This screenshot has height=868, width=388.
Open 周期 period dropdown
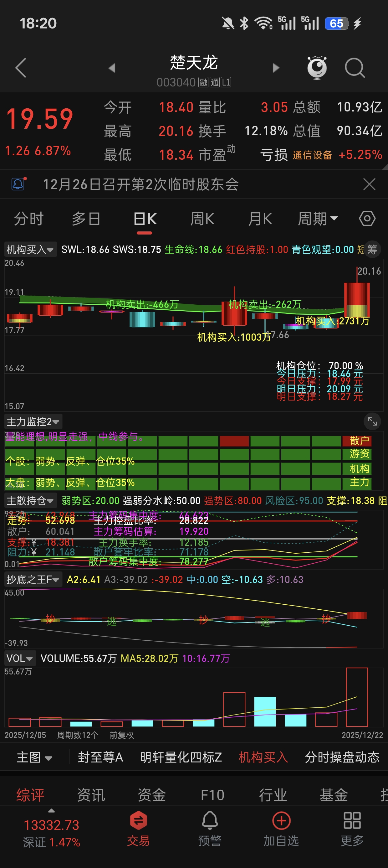tap(318, 219)
